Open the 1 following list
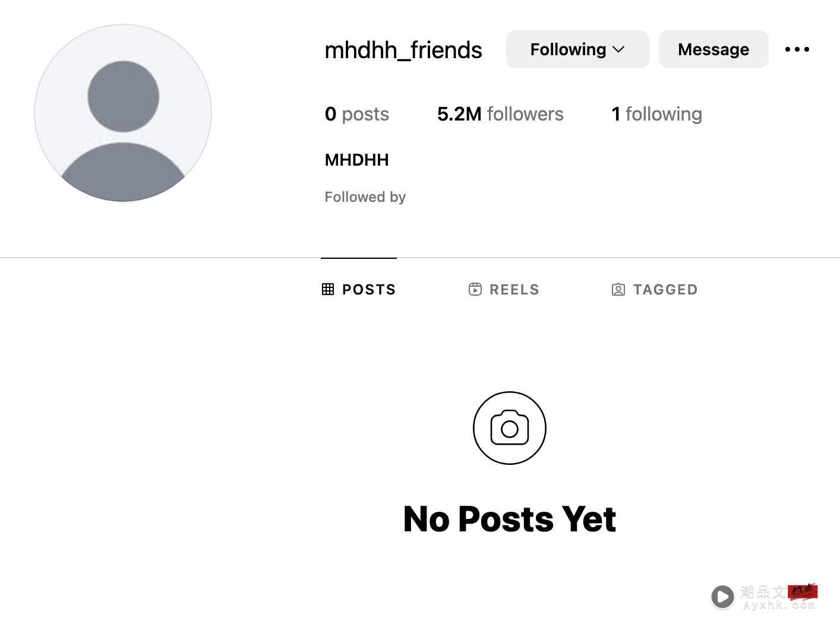This screenshot has width=840, height=624. 656,114
